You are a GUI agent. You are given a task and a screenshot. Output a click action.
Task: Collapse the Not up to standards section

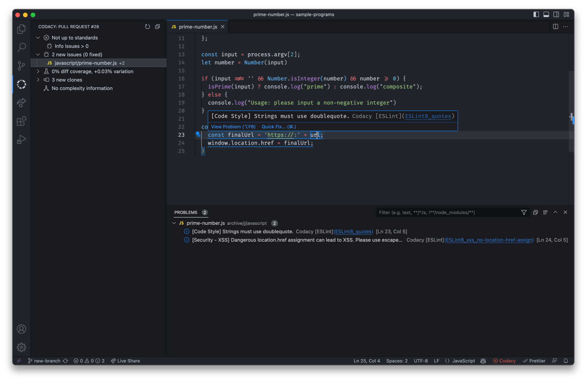point(38,37)
